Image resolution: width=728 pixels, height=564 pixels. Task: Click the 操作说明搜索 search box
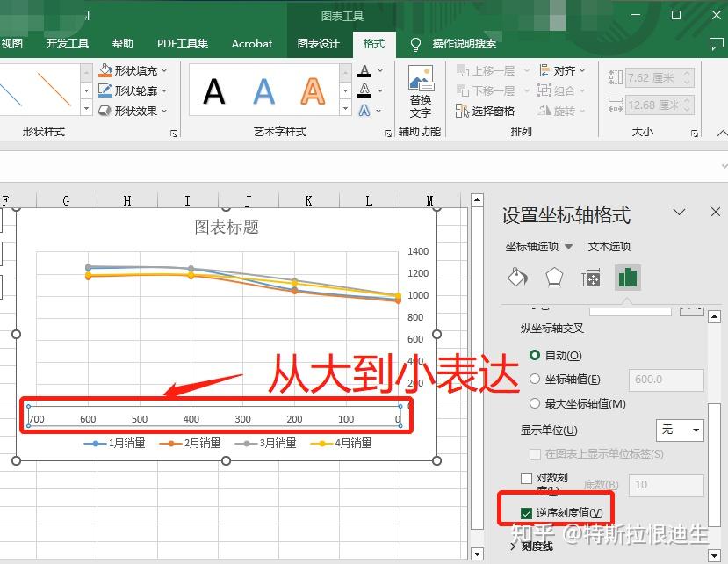[x=465, y=44]
